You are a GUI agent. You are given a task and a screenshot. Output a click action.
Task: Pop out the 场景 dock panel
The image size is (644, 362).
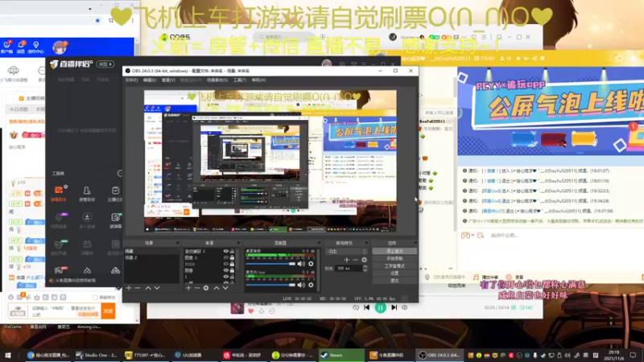177,243
